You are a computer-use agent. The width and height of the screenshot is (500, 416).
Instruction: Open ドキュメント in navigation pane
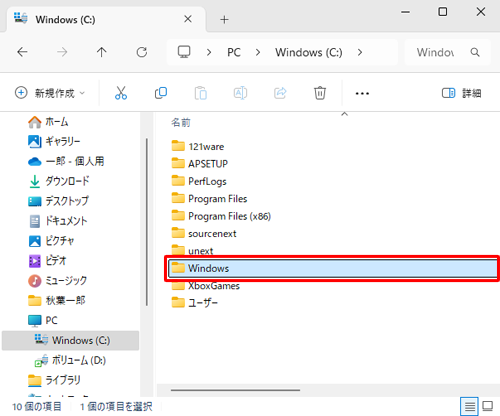[x=58, y=221]
